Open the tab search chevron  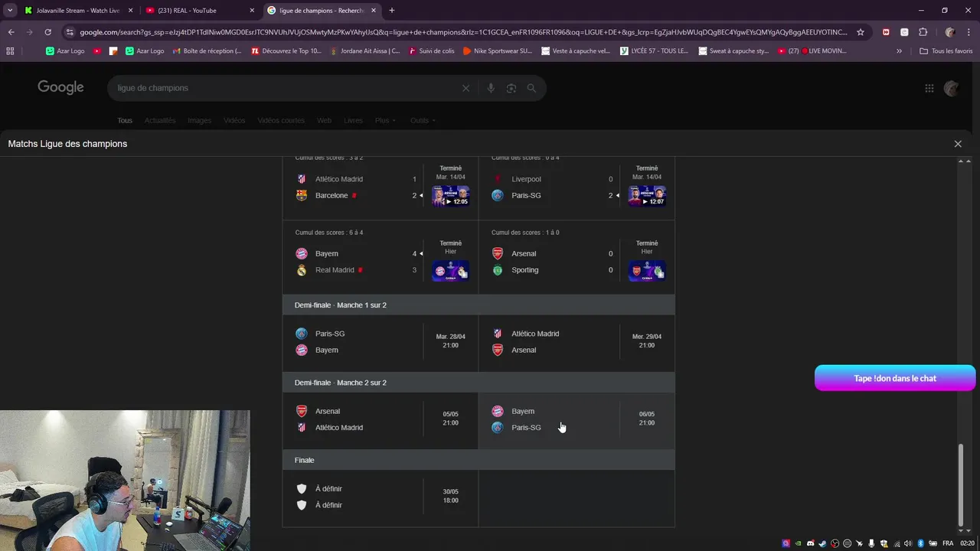(x=10, y=11)
